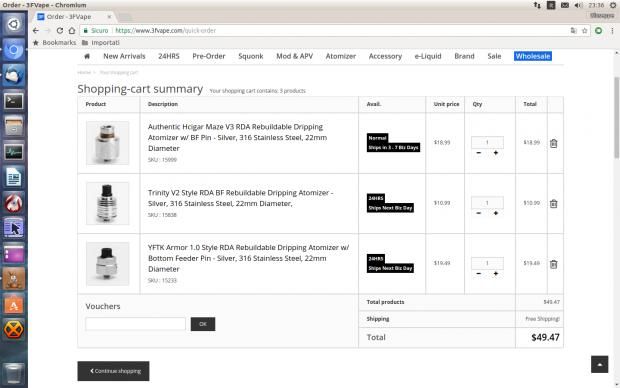Click the quantity field for Hcigar Maze V3

[x=487, y=142]
